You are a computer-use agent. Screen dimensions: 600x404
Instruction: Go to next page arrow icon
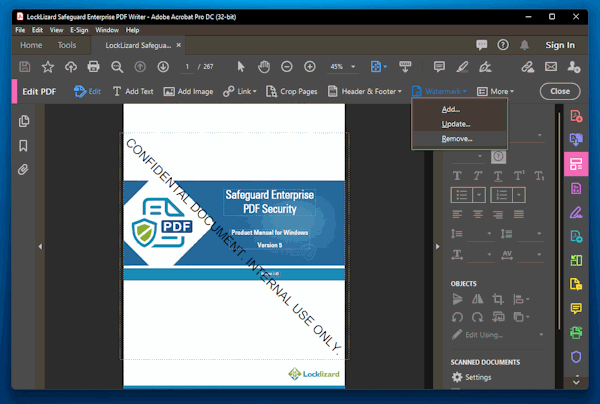click(163, 67)
